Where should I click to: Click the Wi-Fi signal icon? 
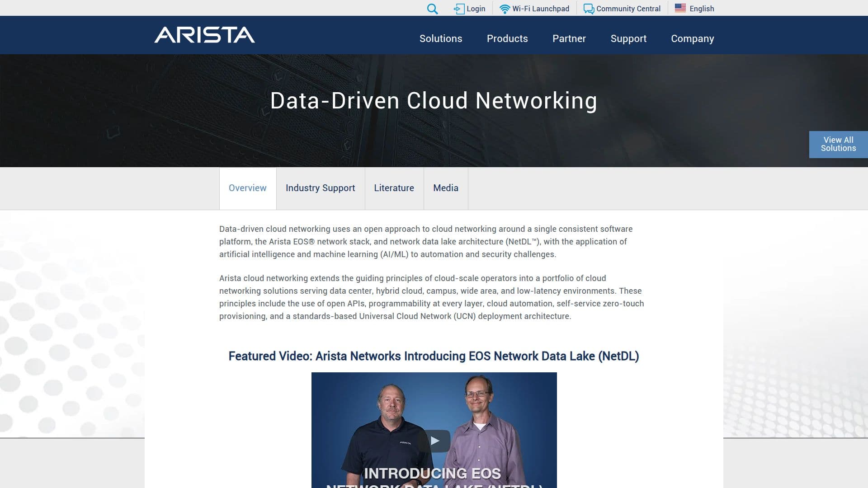(505, 9)
